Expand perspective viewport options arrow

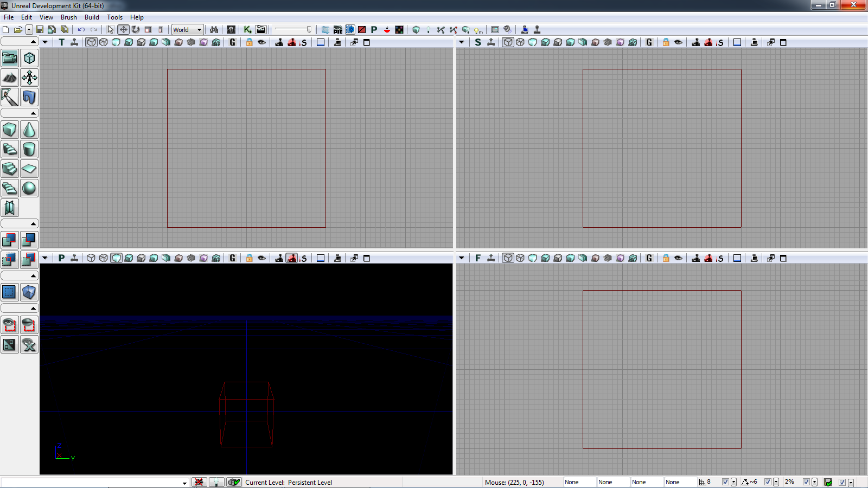pyautogui.click(x=45, y=258)
